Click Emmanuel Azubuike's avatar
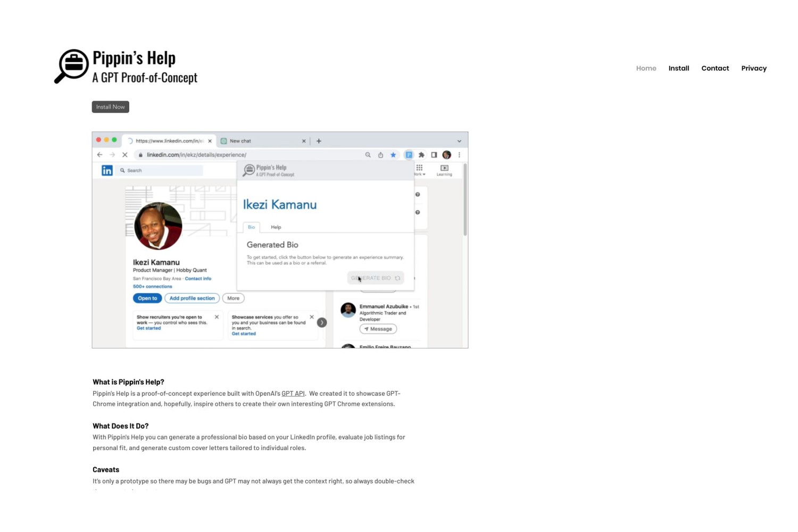798x532 pixels. [x=348, y=310]
